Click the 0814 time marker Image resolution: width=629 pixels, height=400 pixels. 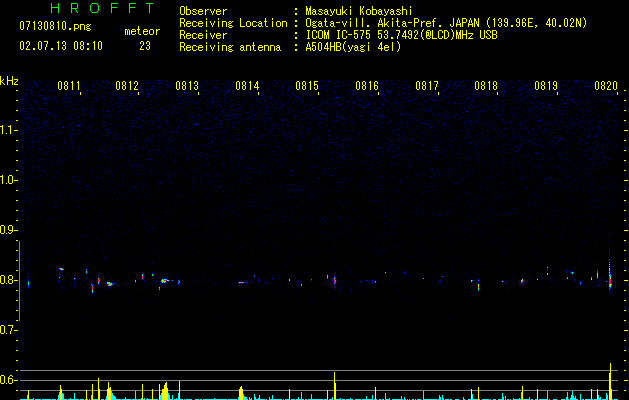[247, 86]
